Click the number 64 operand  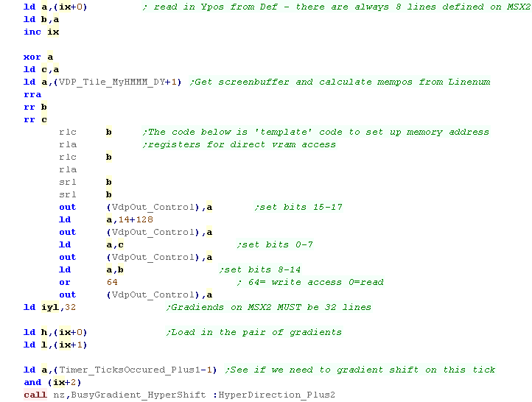pos(112,282)
